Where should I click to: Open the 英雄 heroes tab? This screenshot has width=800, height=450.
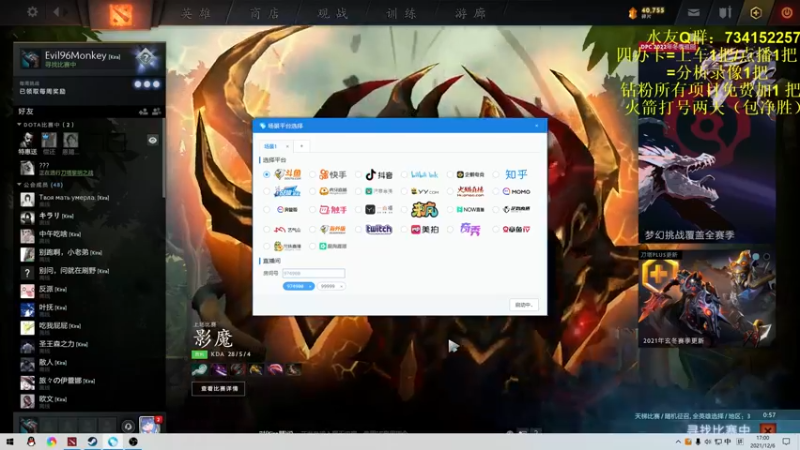click(x=196, y=13)
